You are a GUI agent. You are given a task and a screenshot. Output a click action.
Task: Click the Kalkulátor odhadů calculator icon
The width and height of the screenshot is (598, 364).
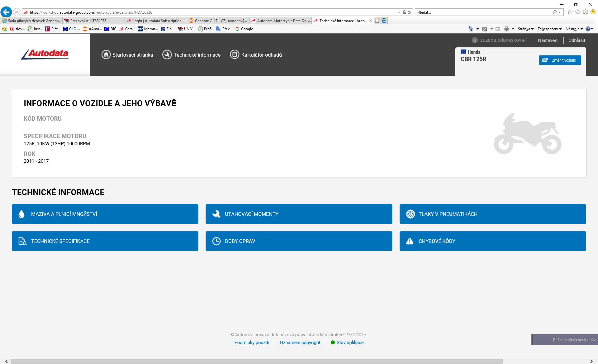pyautogui.click(x=235, y=54)
